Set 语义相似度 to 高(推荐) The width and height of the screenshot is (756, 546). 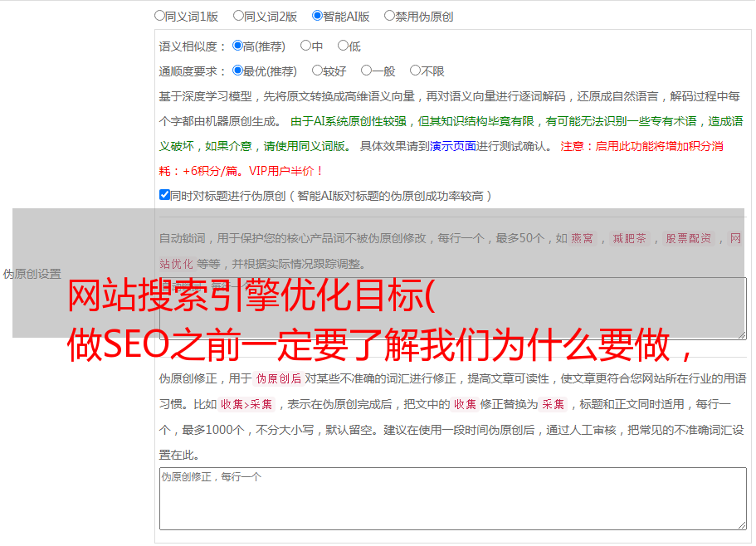(237, 46)
